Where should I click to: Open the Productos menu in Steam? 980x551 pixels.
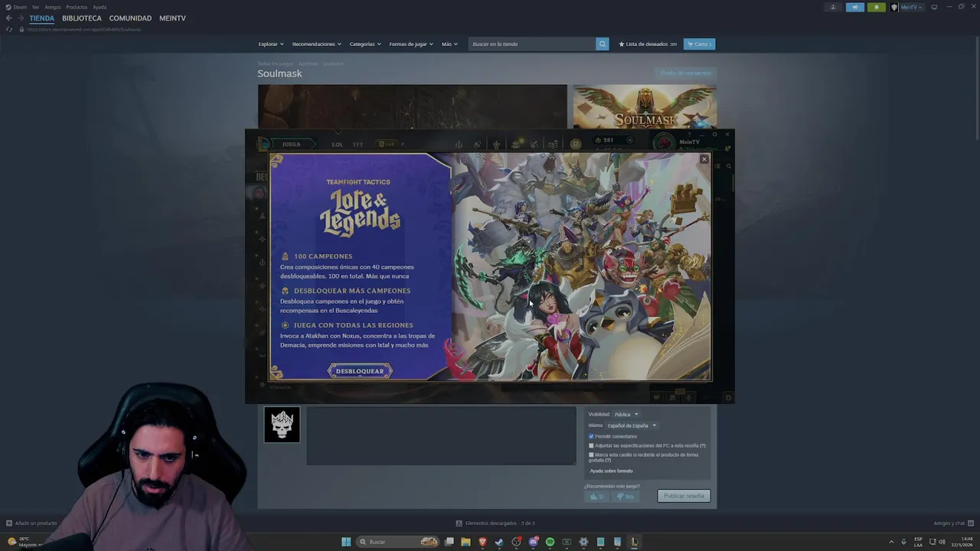[77, 7]
